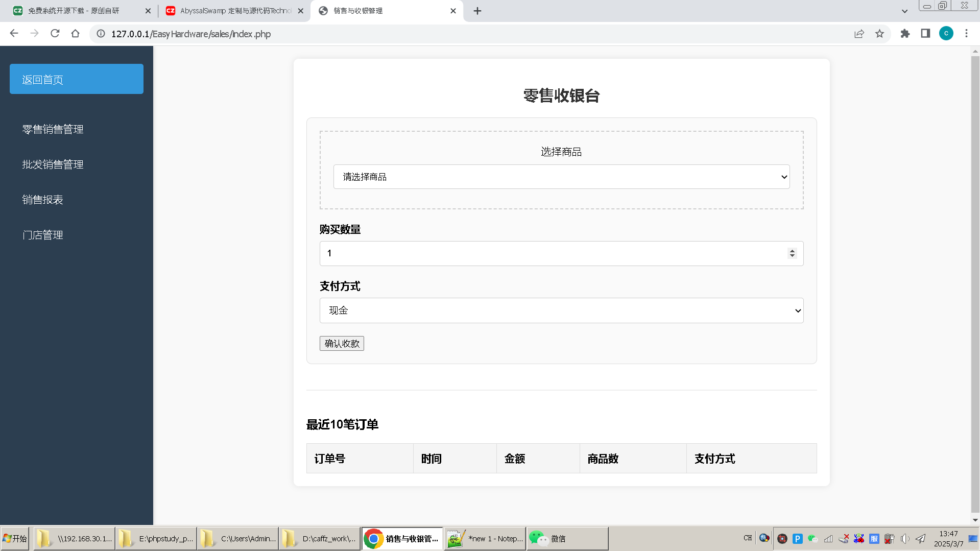The width and height of the screenshot is (980, 551).
Task: Click the power battery tray icon
Action: click(890, 539)
